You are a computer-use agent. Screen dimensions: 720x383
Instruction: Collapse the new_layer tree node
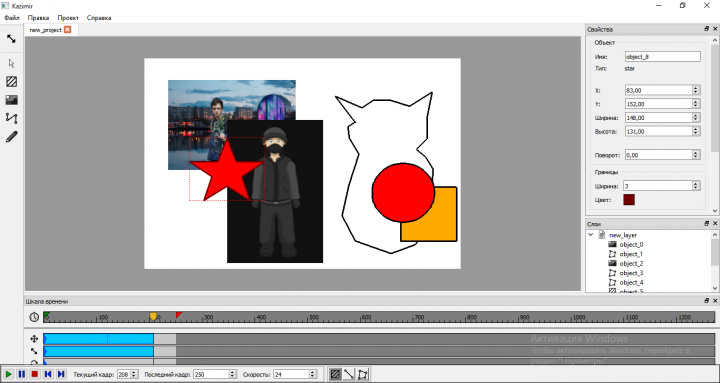click(591, 235)
